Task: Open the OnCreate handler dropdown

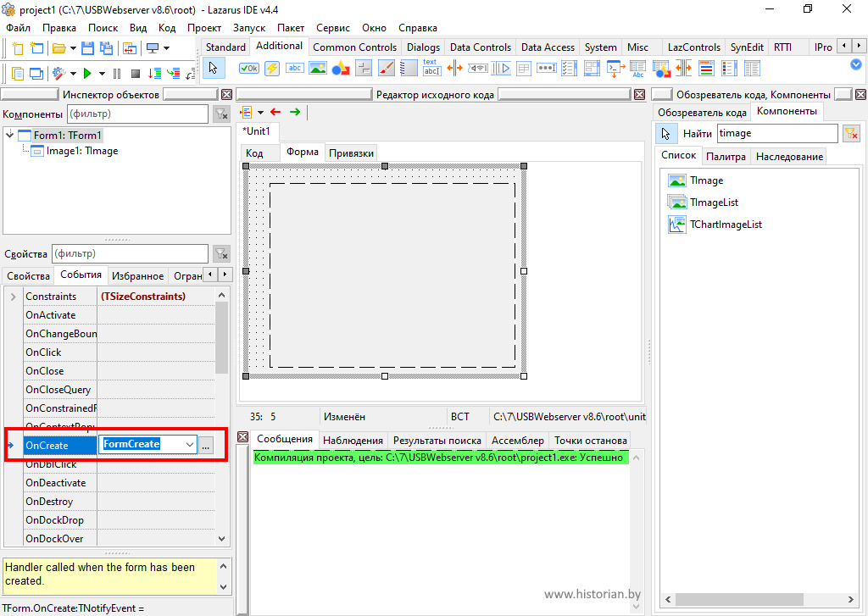Action: pos(189,445)
